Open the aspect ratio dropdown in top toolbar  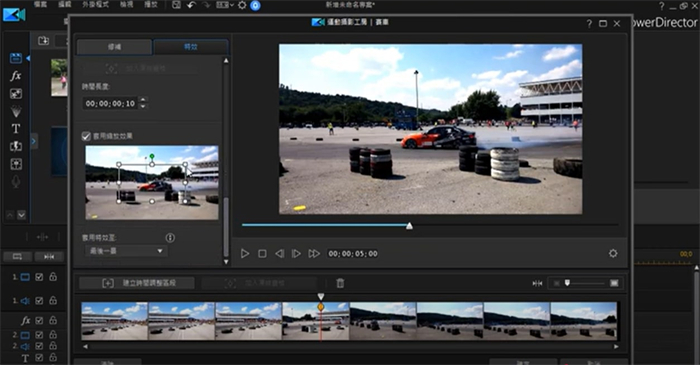225,5
